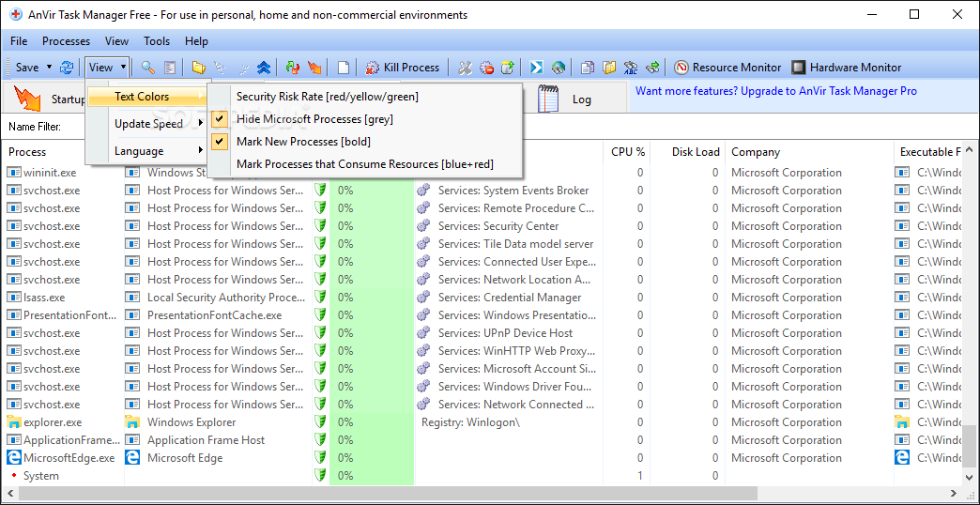
Task: Enable Mark Processes that Consume Resources
Action: 364,164
